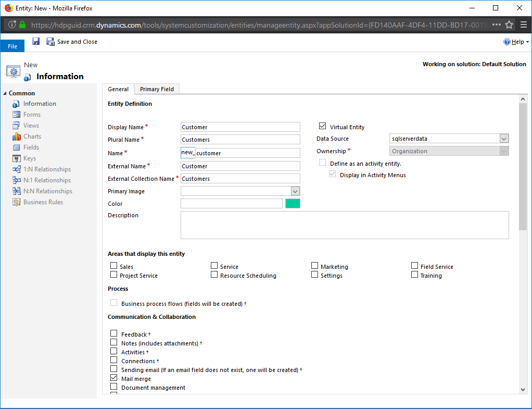532x409 pixels.
Task: Collapse the Common tree in the sidebar
Action: pyautogui.click(x=4, y=92)
